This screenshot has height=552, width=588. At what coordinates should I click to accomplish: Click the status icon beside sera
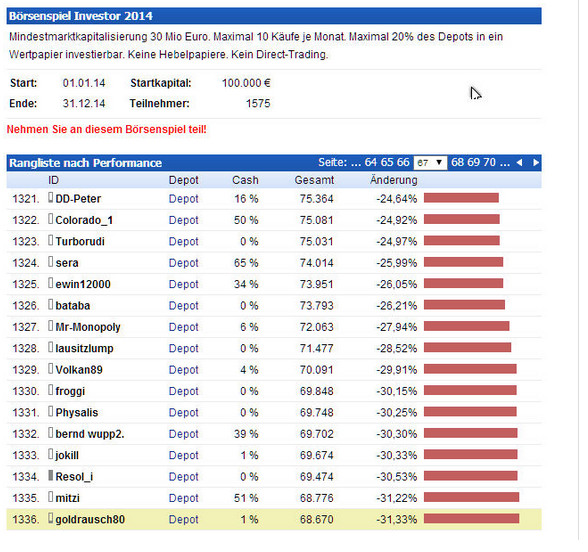tap(51, 262)
